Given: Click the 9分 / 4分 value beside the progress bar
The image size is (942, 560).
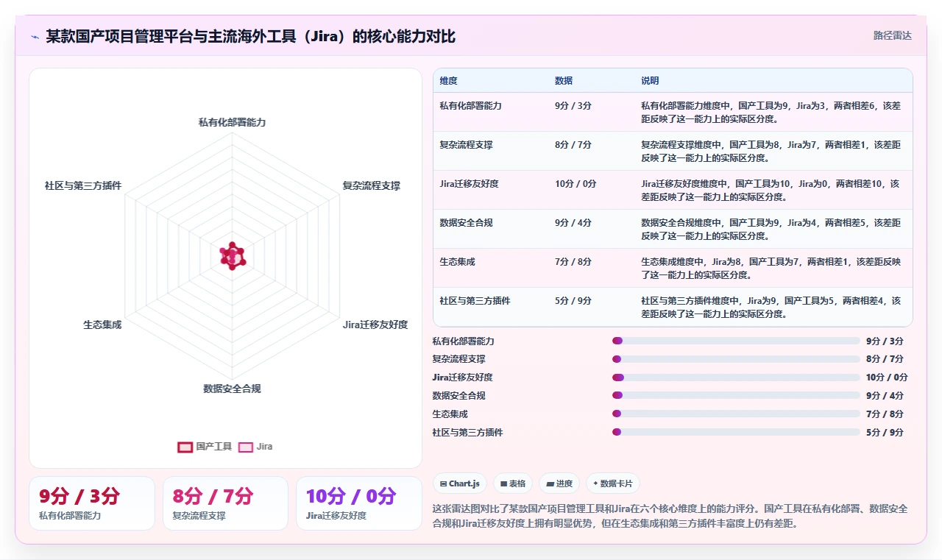Looking at the screenshot, I should point(885,396).
